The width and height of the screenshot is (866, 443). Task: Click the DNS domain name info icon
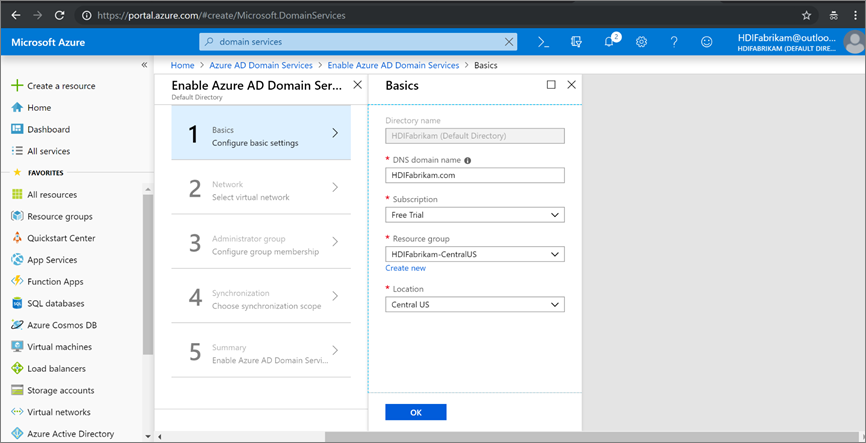467,160
